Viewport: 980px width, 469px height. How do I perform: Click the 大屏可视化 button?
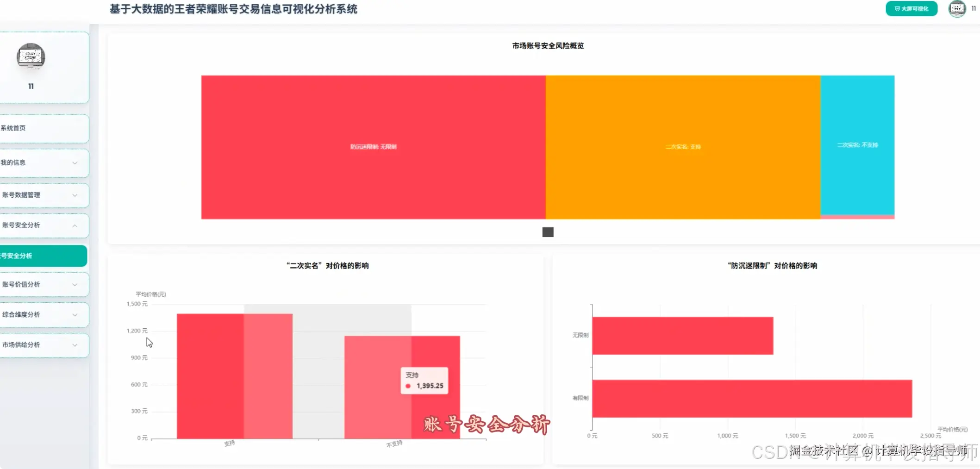911,8
